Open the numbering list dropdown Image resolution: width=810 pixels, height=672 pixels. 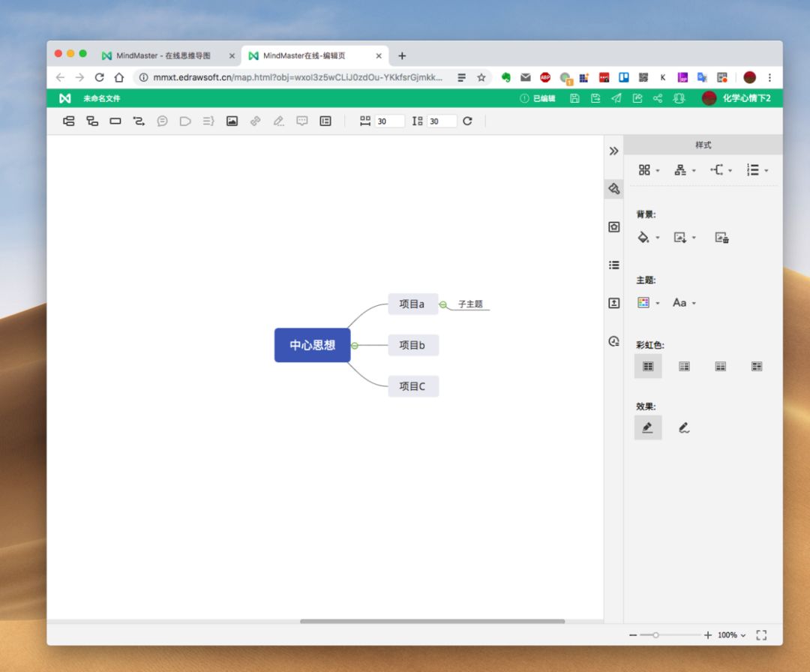(x=757, y=170)
